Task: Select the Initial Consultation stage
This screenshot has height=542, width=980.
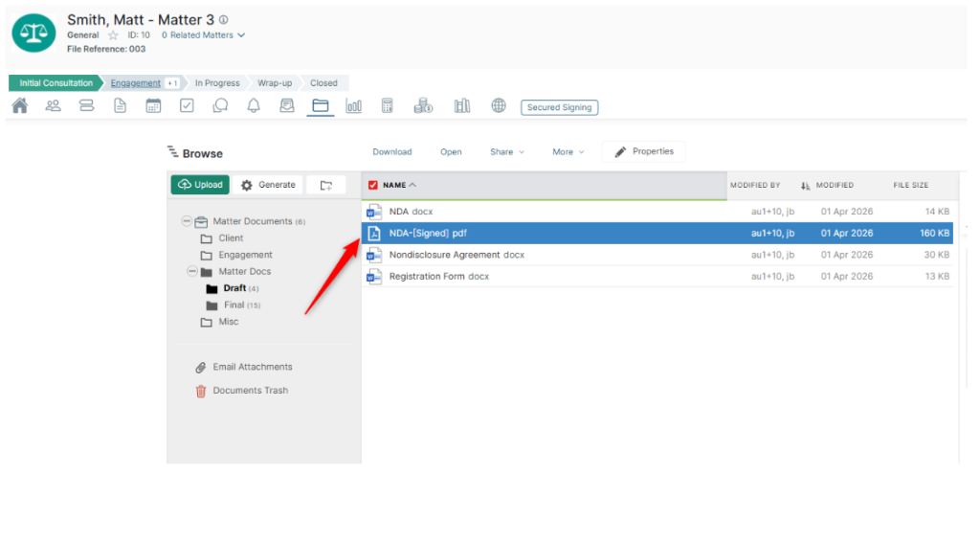Action: [56, 83]
